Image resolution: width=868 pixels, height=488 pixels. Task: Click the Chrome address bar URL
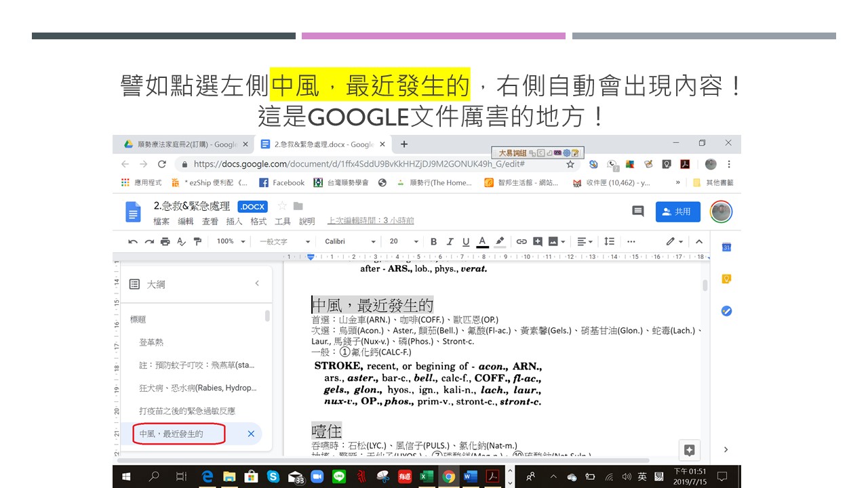tap(359, 164)
